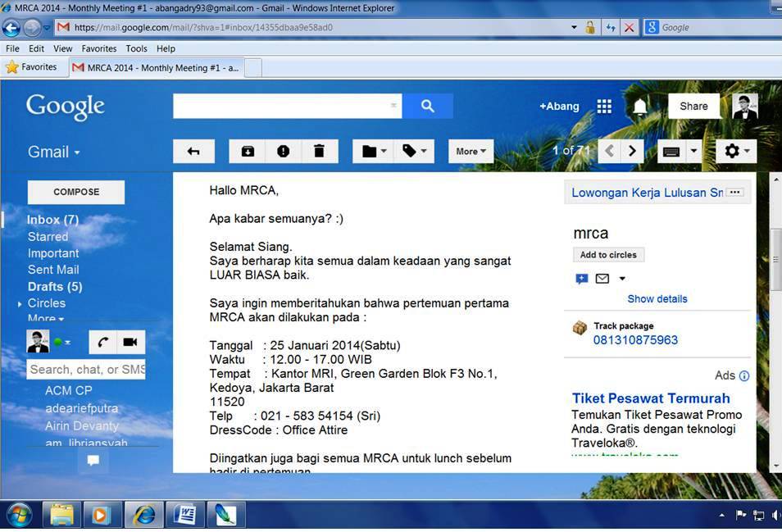Click the chat bubble icon below contacts
The height and width of the screenshot is (532, 782).
point(93,460)
